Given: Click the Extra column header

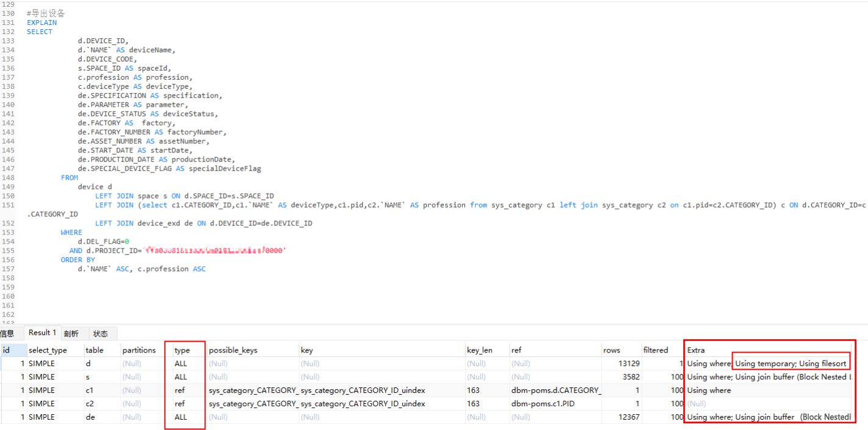Looking at the screenshot, I should coord(768,350).
